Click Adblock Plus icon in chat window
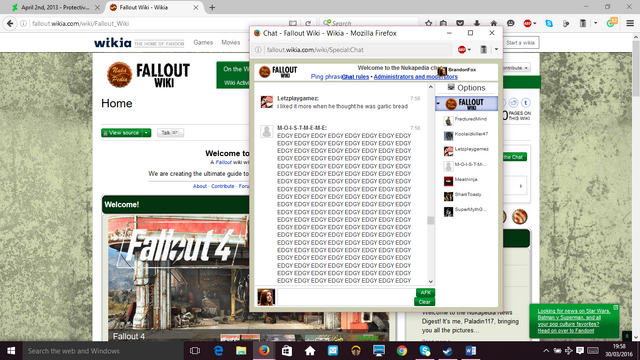 click(462, 49)
